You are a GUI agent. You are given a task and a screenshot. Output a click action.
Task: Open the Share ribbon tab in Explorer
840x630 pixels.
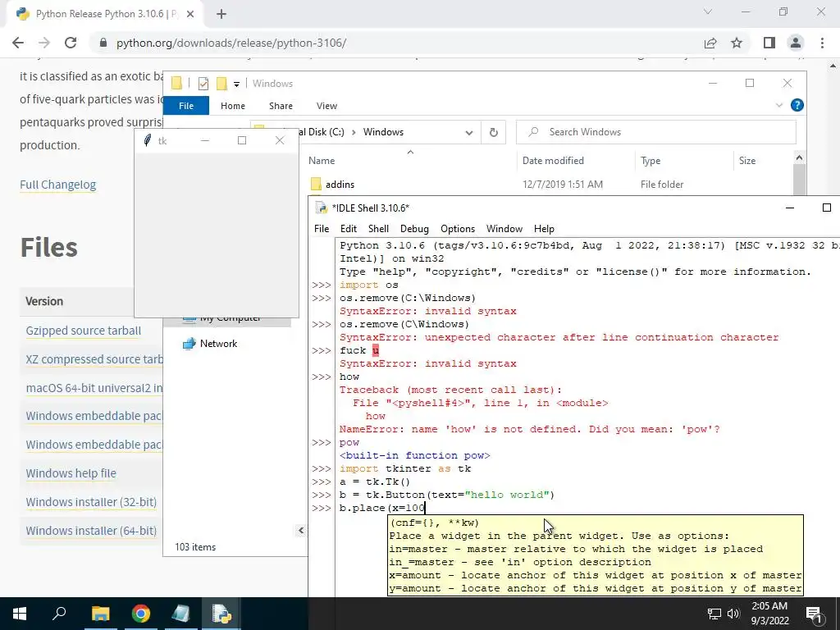[281, 106]
